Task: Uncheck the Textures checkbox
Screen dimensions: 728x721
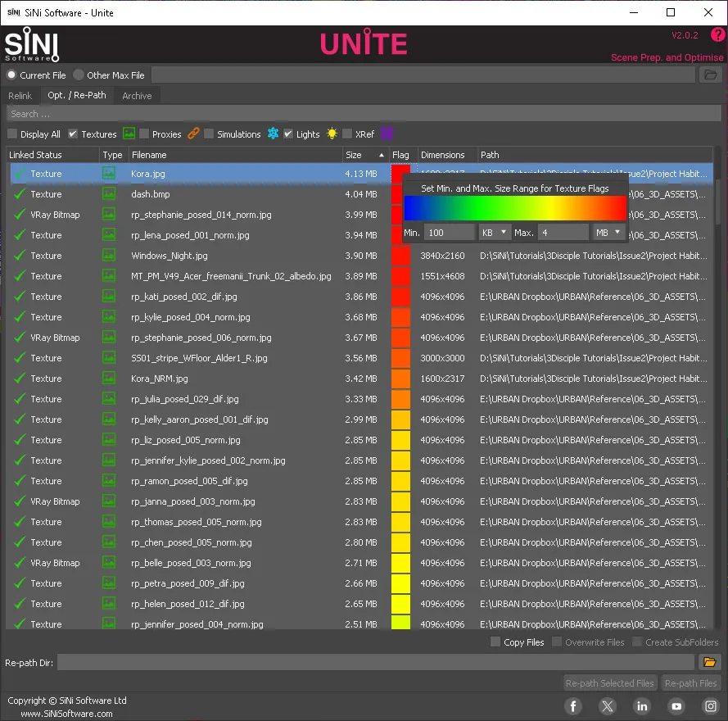Action: (73, 134)
